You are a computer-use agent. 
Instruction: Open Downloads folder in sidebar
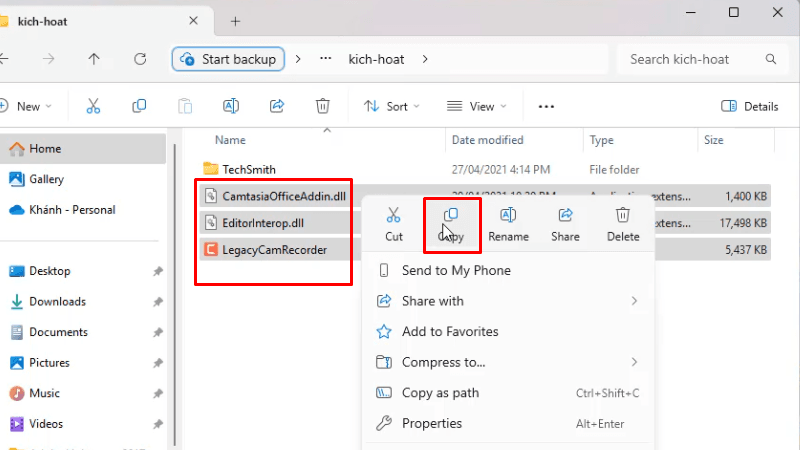coord(57,301)
